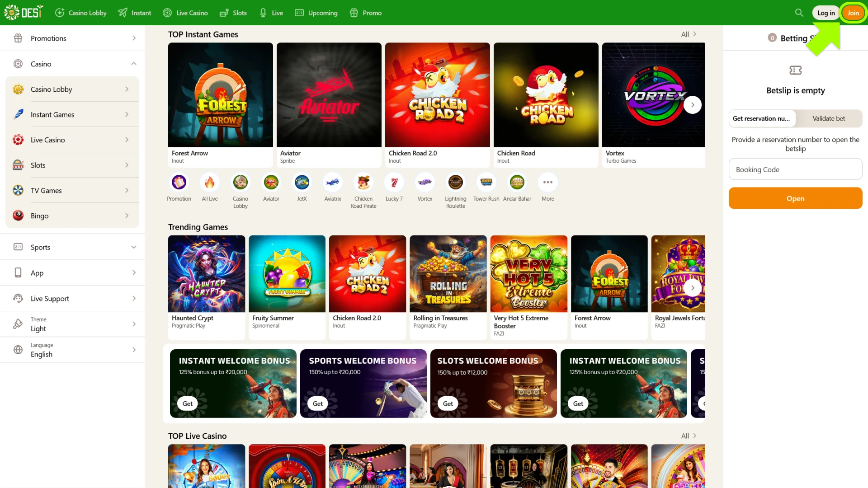868x488 pixels.
Task: Open the JetX instant game icon
Action: tap(302, 183)
